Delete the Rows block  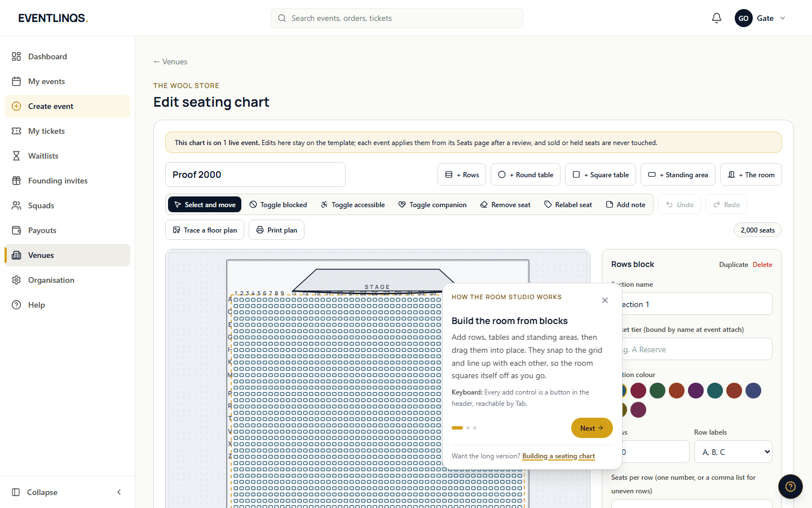[x=762, y=264]
